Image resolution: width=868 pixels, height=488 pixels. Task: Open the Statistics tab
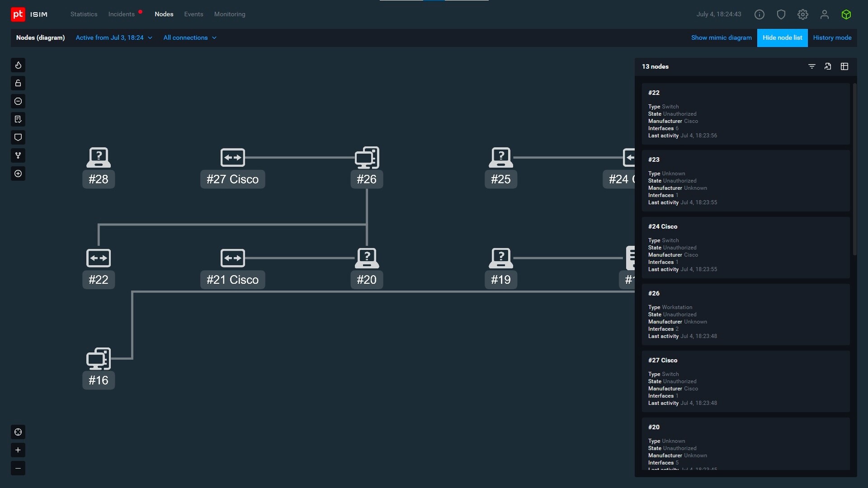(84, 14)
